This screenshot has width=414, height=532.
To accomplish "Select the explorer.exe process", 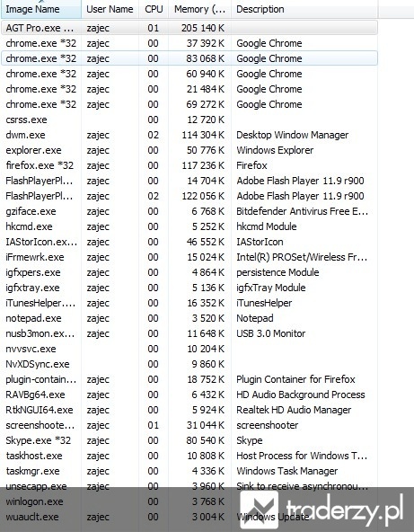I will click(x=189, y=150).
